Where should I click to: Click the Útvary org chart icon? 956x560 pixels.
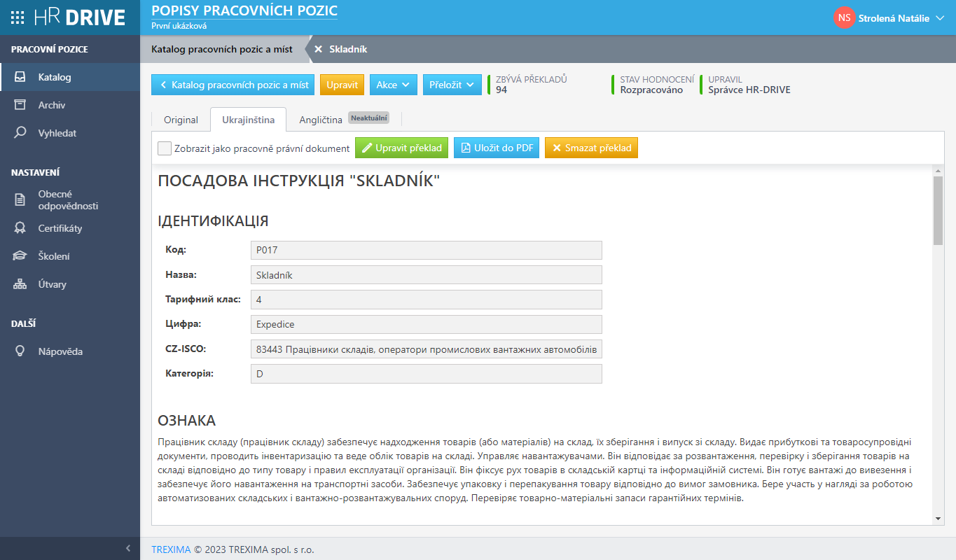(x=20, y=284)
